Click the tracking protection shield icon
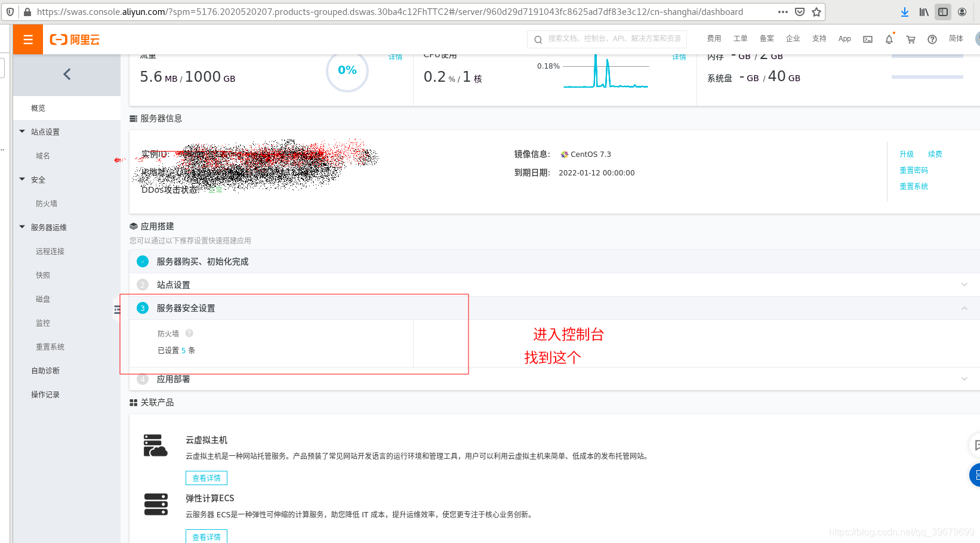The width and height of the screenshot is (980, 543). [x=10, y=12]
